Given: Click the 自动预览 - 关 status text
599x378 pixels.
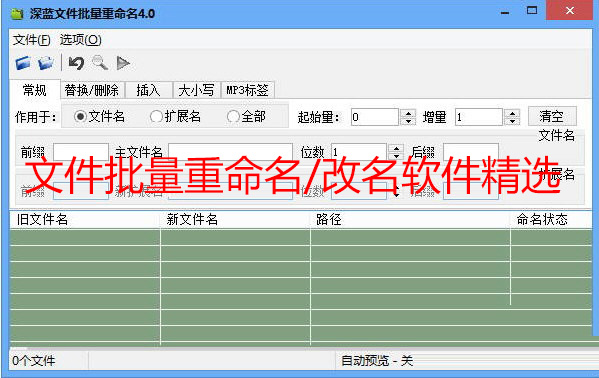Looking at the screenshot, I should [377, 360].
